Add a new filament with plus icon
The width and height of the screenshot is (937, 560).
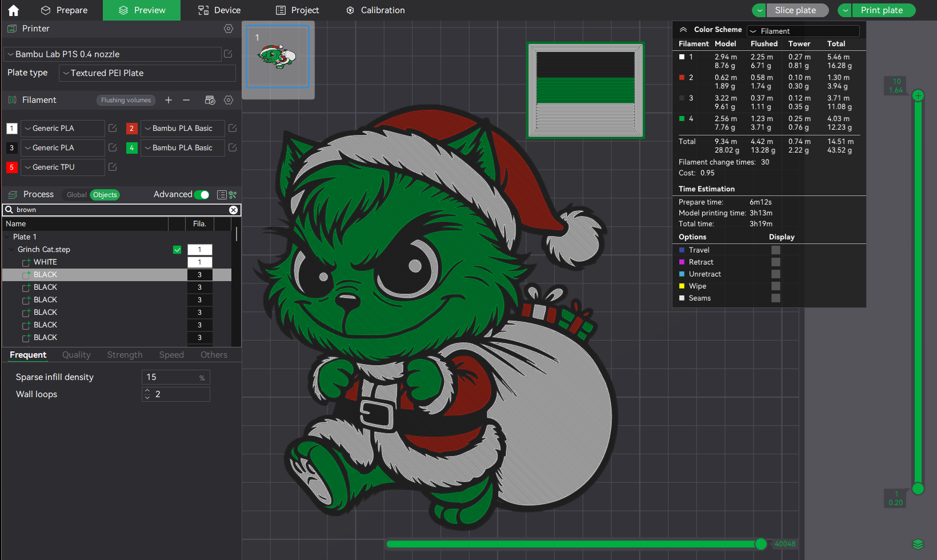click(x=169, y=100)
